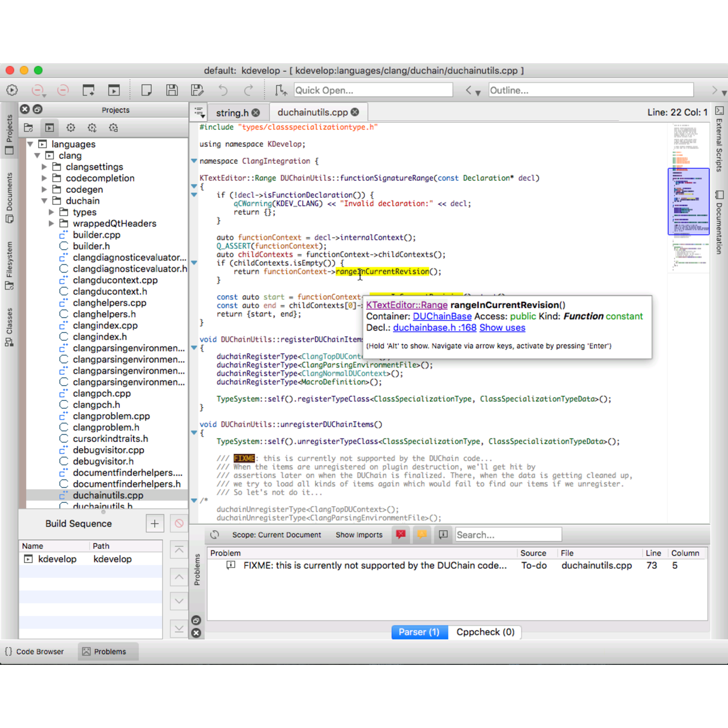Click the Open Document toolbar icon
728x728 pixels.
[146, 90]
